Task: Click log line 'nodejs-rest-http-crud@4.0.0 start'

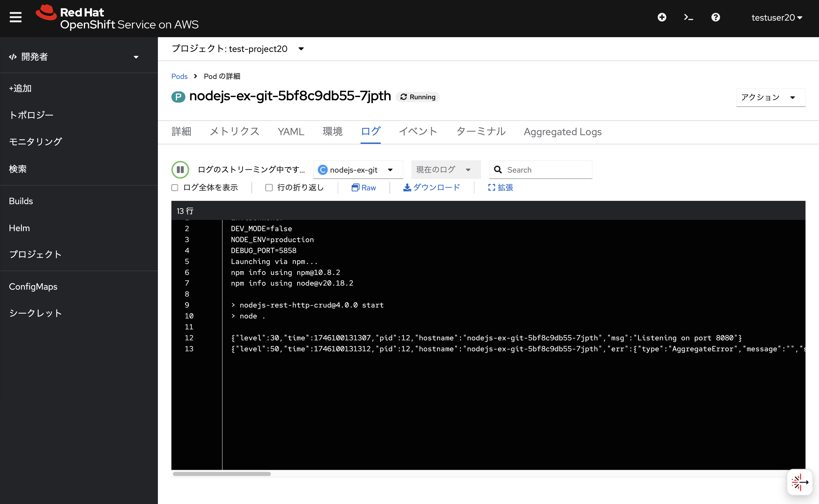Action: [307, 305]
